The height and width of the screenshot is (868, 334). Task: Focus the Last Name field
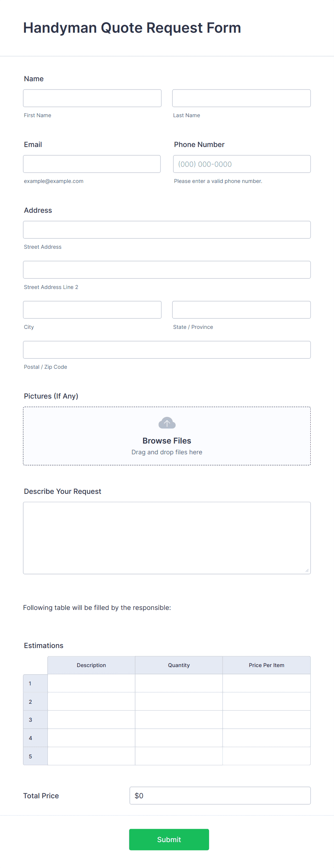point(241,98)
